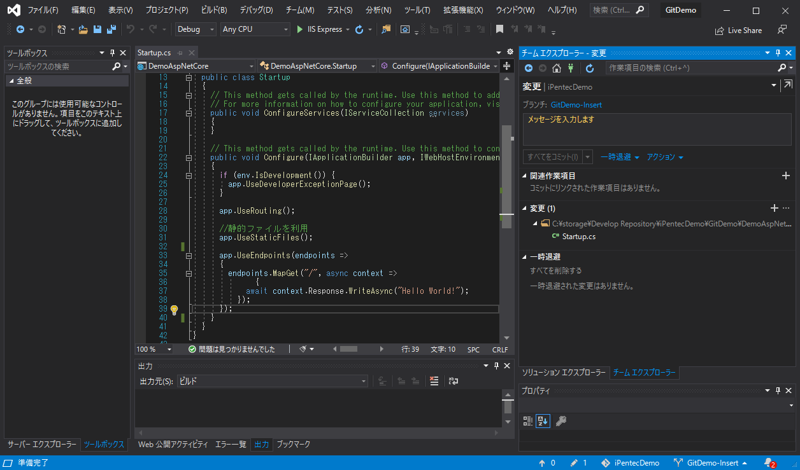Toggle pin on the Startup.cs tab
This screenshot has width=800, height=470.
click(x=180, y=53)
